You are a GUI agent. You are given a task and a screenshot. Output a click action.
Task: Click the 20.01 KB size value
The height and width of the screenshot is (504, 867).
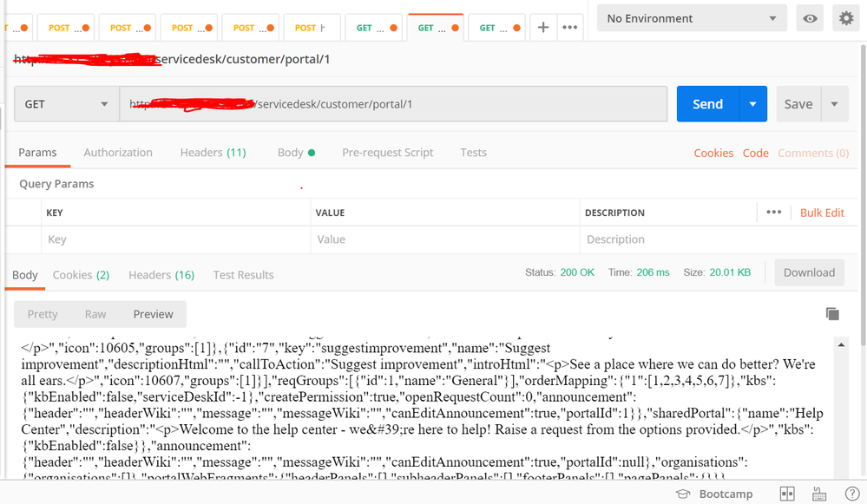click(730, 272)
